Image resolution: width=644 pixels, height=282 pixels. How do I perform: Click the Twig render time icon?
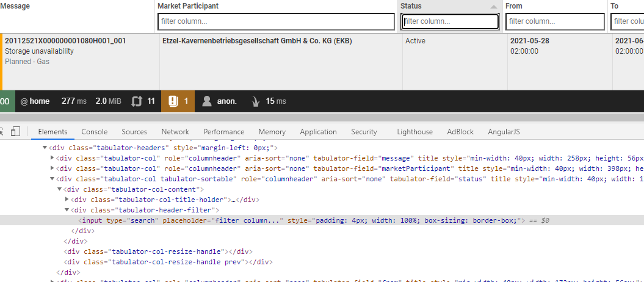point(255,101)
